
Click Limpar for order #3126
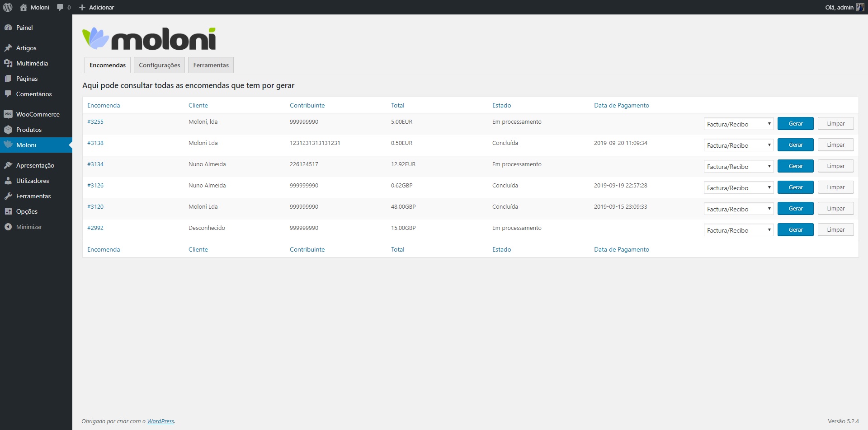[x=836, y=187]
